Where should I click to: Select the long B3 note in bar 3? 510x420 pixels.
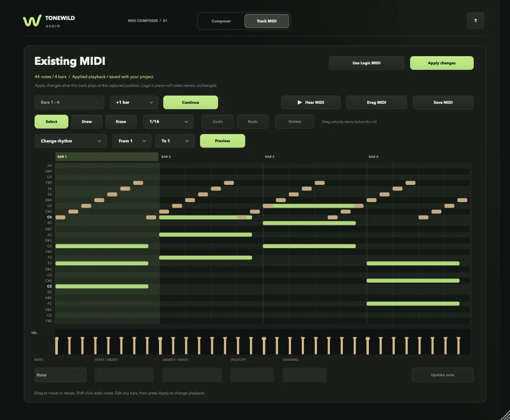(309, 223)
